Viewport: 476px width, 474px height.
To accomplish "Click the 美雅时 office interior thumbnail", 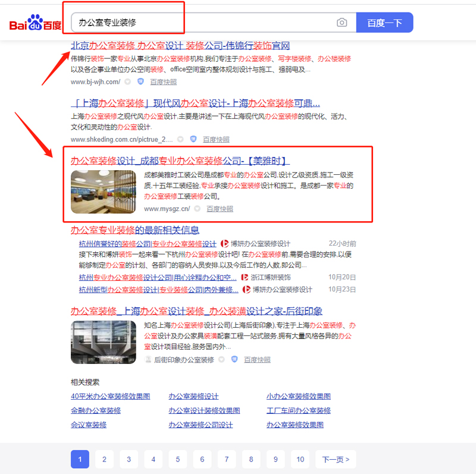I will pos(103,192).
